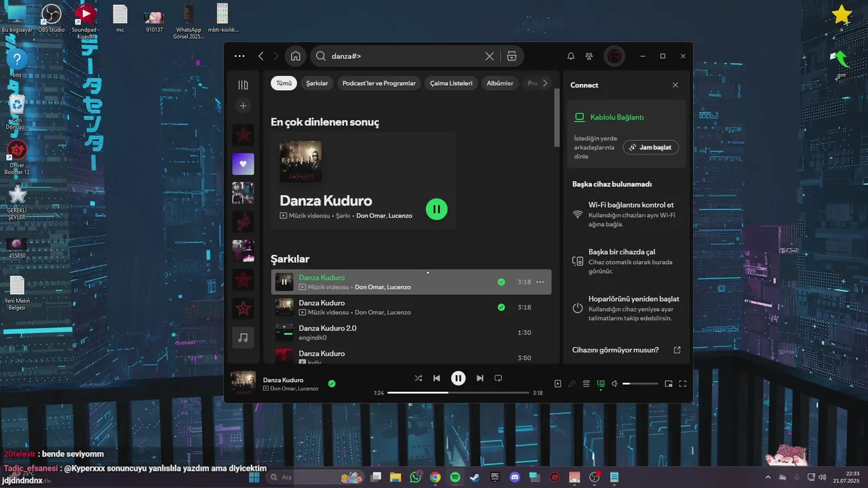Pause the highlighted Danza Kuduro track row

[x=284, y=282]
